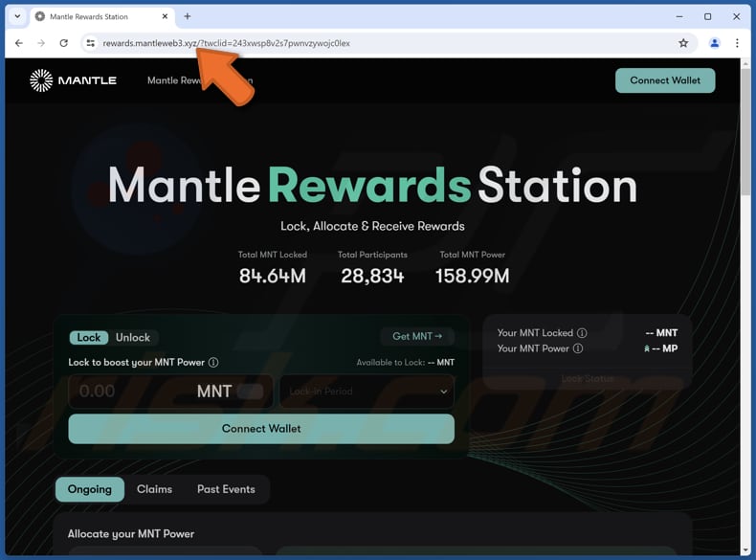The height and width of the screenshot is (560, 756).
Task: Open Chrome three-dot menu
Action: tap(737, 43)
